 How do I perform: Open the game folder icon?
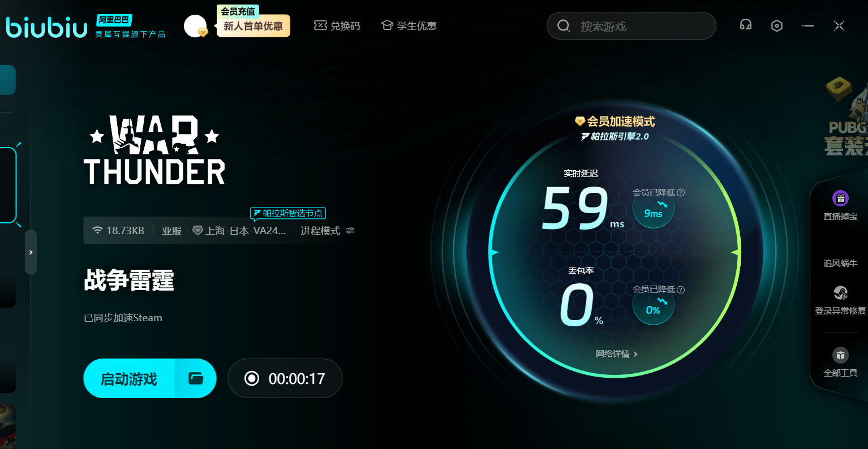196,378
